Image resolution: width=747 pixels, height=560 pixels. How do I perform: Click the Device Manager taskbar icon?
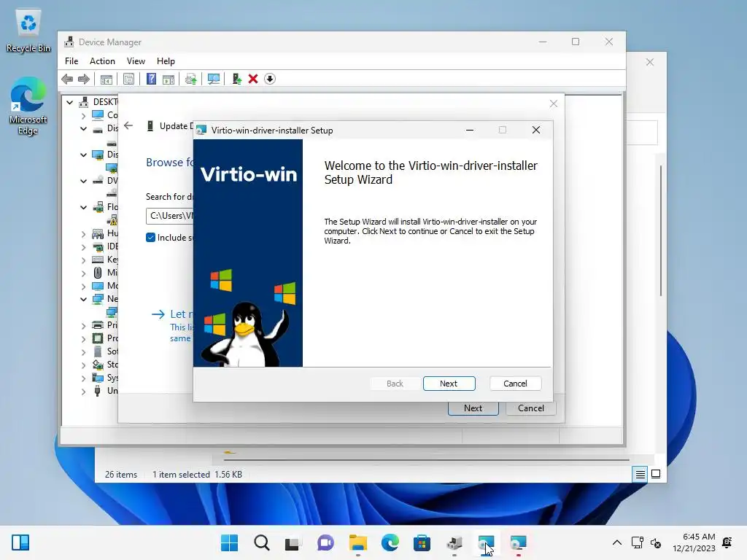click(454, 542)
